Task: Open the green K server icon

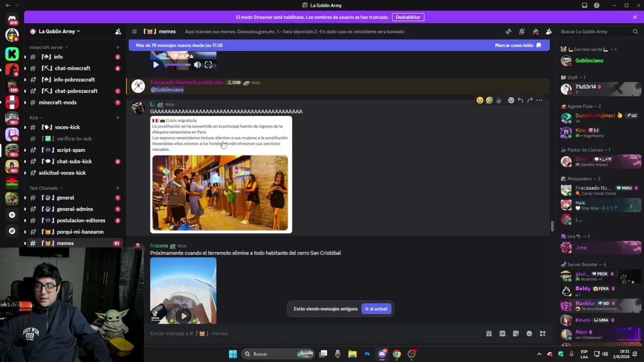Action: pos(12,54)
